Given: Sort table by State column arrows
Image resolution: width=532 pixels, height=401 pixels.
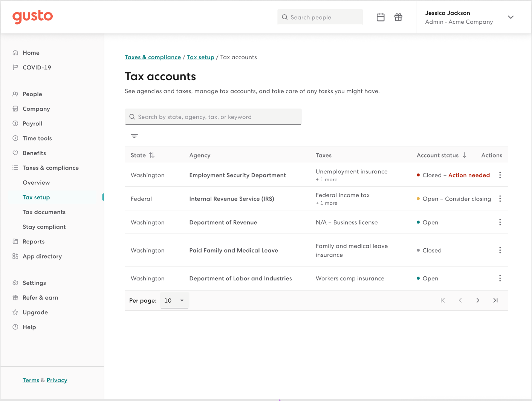Looking at the screenshot, I should (152, 155).
